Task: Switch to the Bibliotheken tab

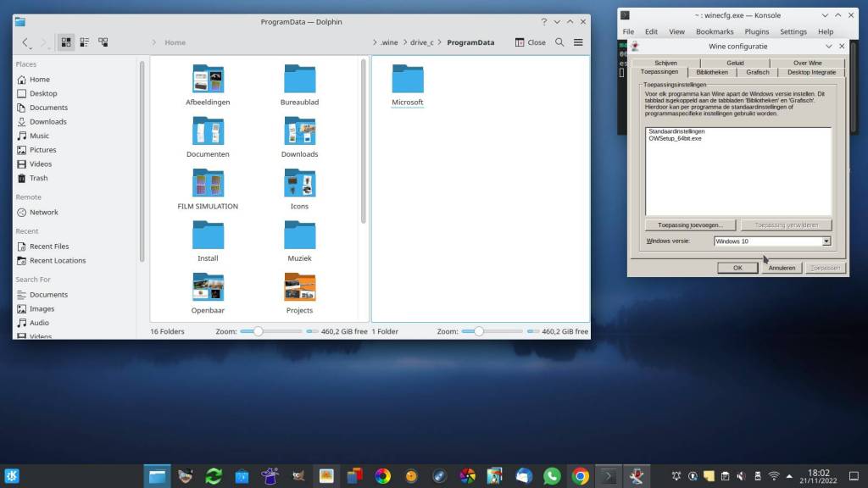Action: tap(712, 73)
